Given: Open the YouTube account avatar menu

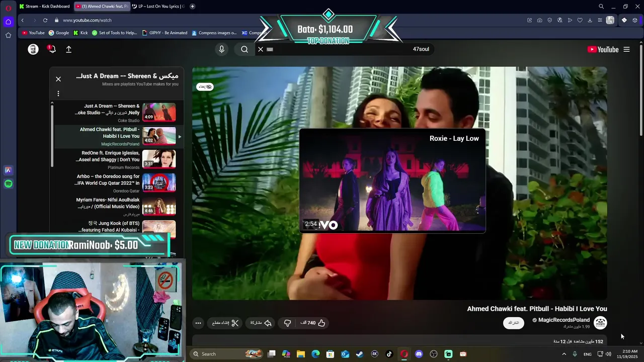Looking at the screenshot, I should [33, 49].
